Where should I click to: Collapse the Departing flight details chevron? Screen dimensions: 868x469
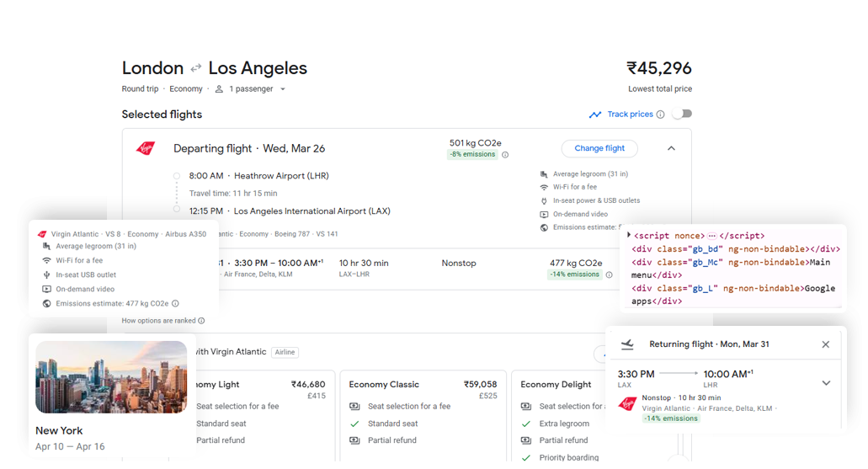coord(671,148)
